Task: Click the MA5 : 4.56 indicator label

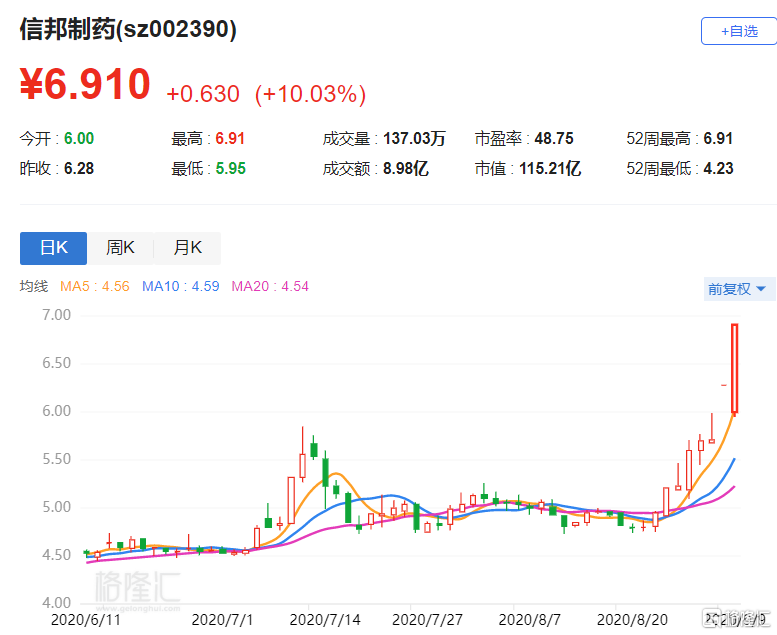Action: click(95, 287)
